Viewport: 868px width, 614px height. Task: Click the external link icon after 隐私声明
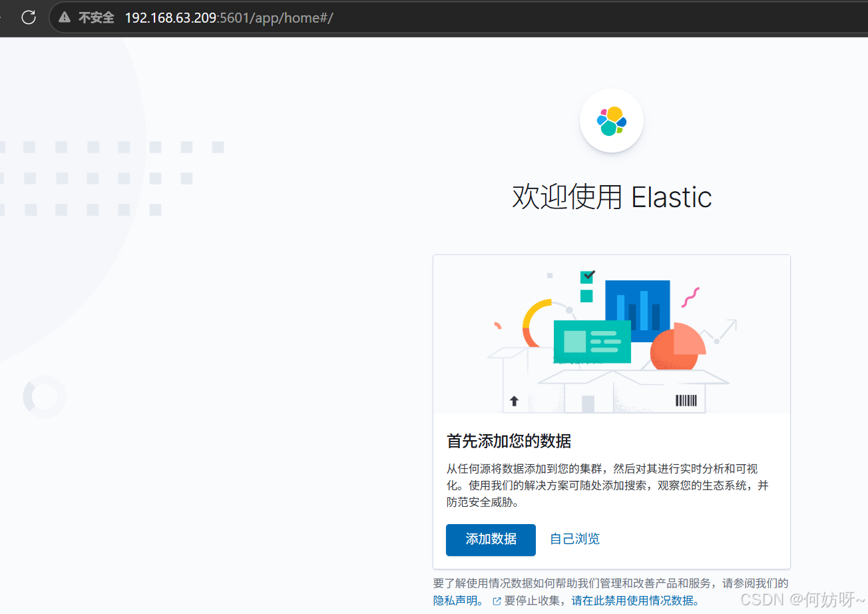click(x=496, y=601)
